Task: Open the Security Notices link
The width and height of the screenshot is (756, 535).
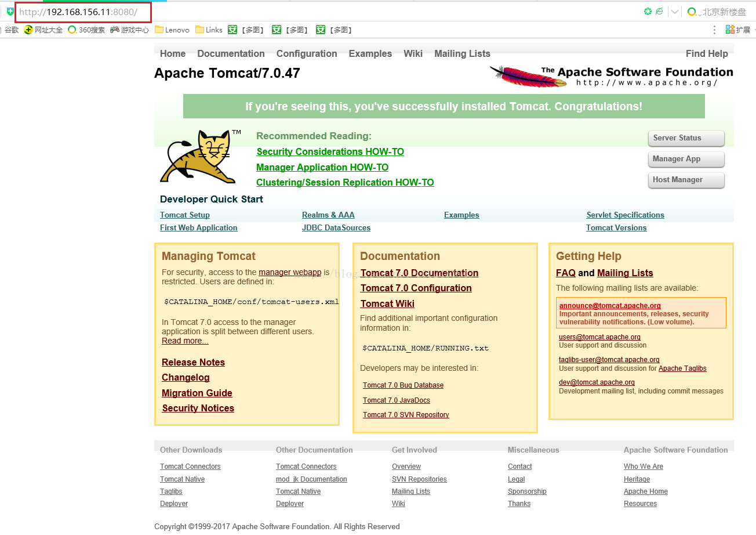Action: (x=198, y=408)
